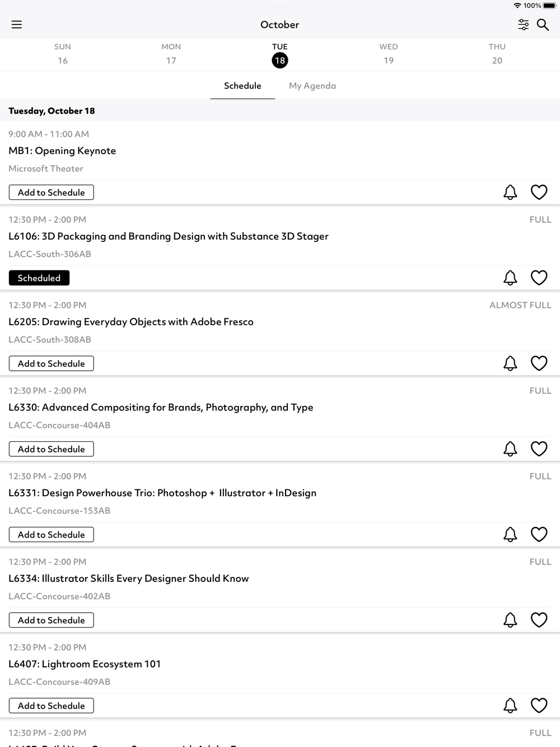Set reminder bell for Opening Keynote
This screenshot has height=747, width=560.
510,193
